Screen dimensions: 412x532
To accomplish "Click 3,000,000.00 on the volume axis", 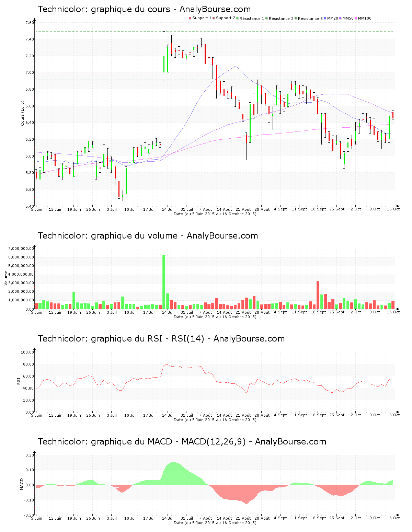I will 22,284.
